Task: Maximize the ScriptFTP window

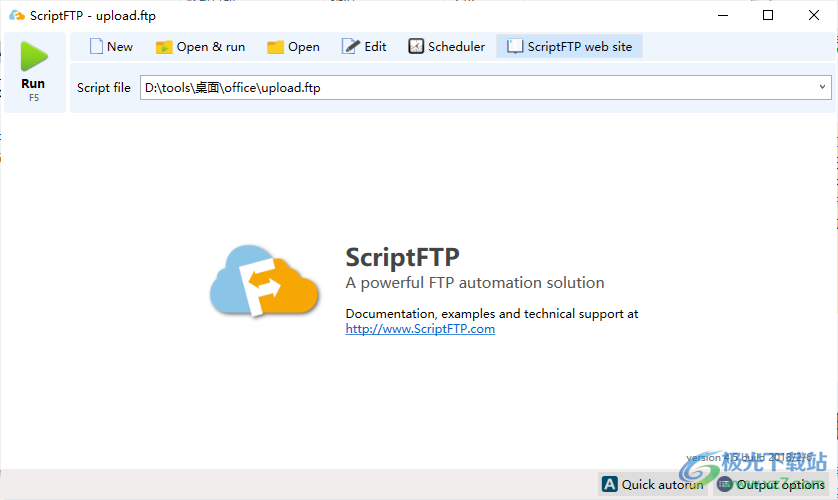Action: coord(768,15)
